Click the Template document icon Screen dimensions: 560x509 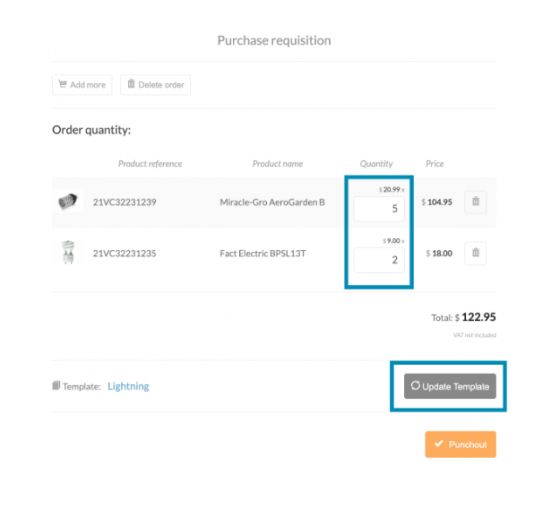pyautogui.click(x=56, y=385)
